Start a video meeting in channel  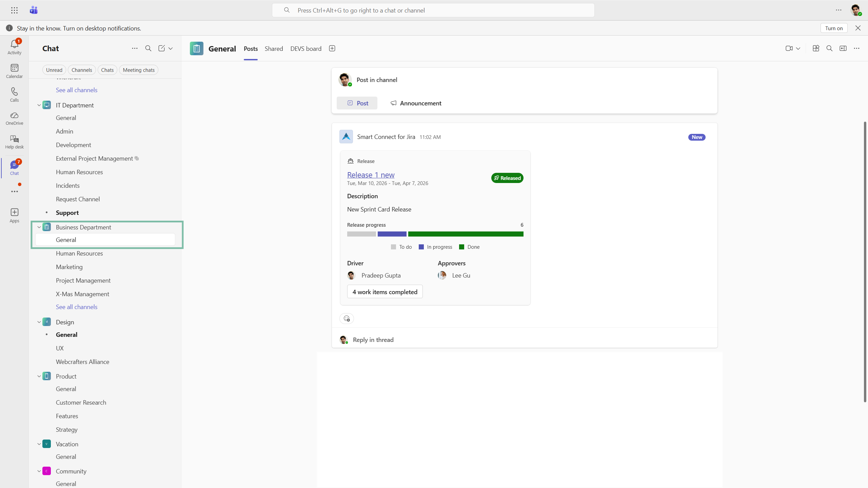click(x=789, y=48)
